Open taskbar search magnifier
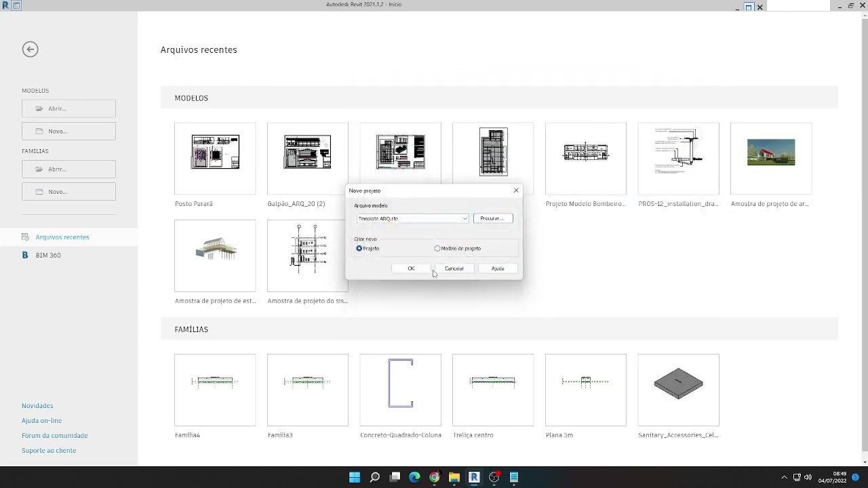This screenshot has height=488, width=868. (x=374, y=477)
